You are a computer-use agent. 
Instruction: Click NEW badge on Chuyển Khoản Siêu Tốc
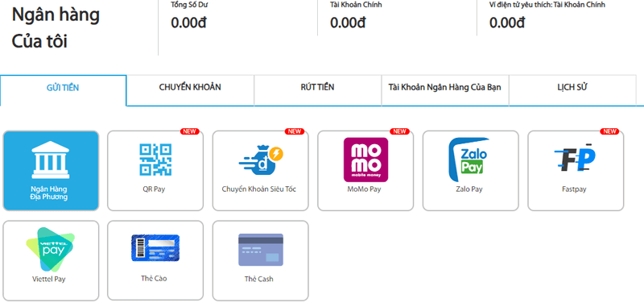(295, 131)
